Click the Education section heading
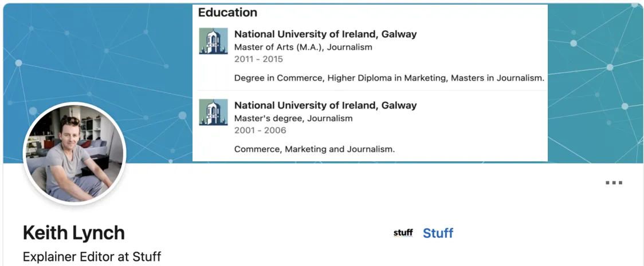644x266 pixels. [x=227, y=13]
